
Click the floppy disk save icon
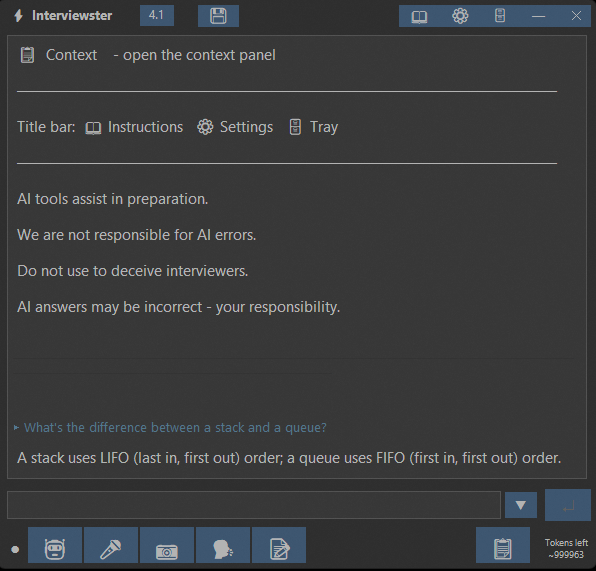218,16
